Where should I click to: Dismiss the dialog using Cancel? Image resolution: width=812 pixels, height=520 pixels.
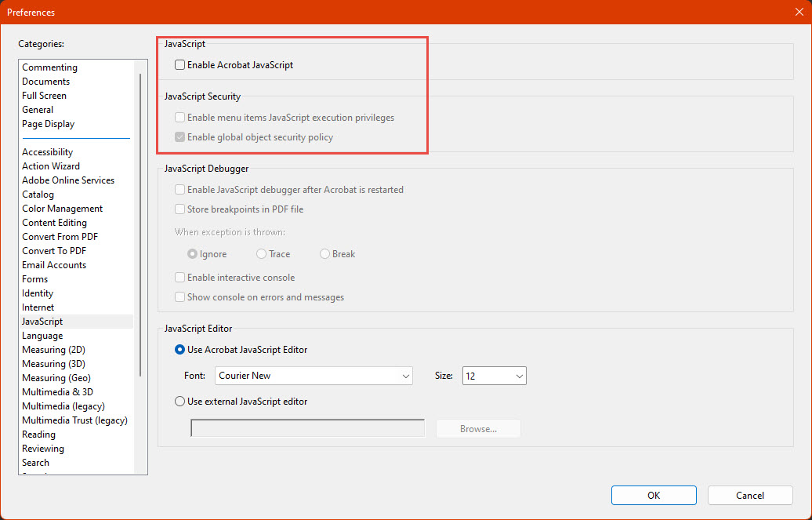[749, 495]
